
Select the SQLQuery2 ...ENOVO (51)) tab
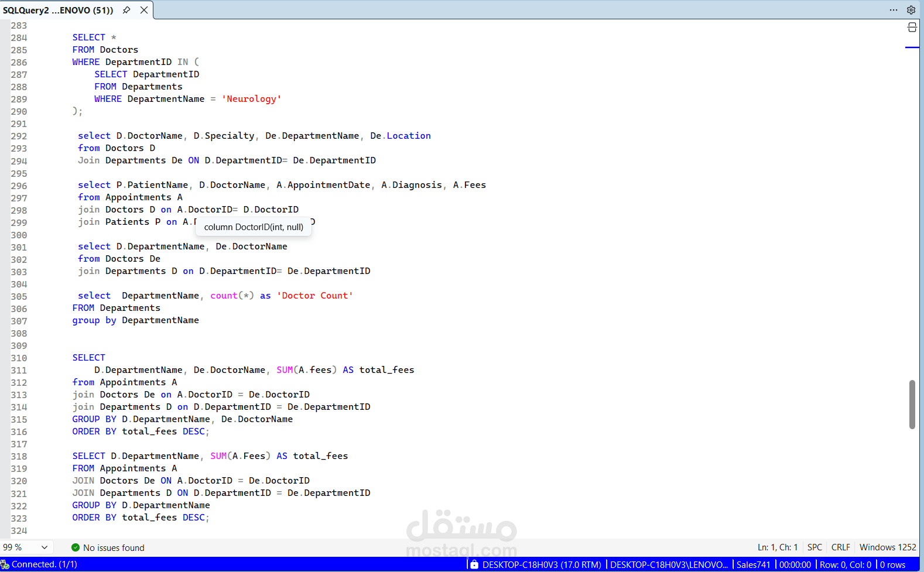58,10
